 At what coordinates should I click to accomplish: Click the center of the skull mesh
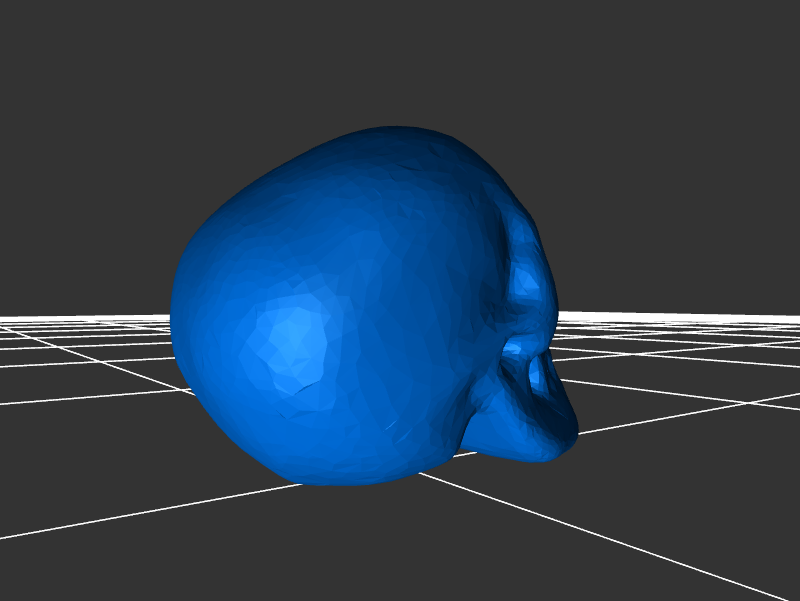370,310
